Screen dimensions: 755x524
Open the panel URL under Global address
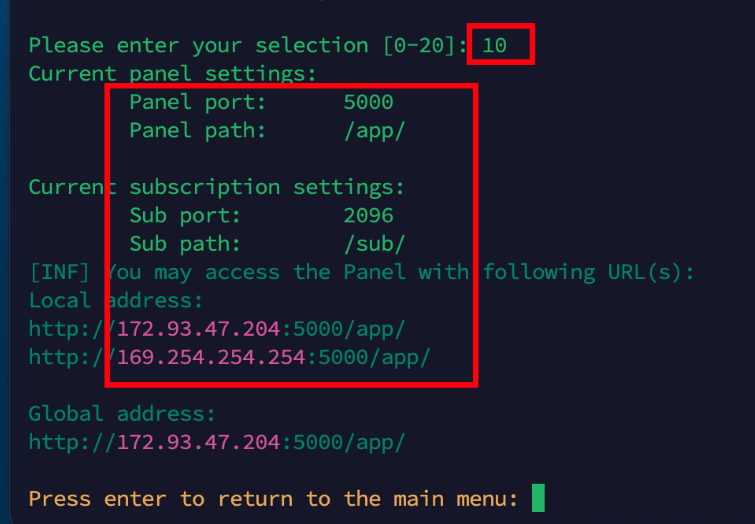[x=216, y=441]
